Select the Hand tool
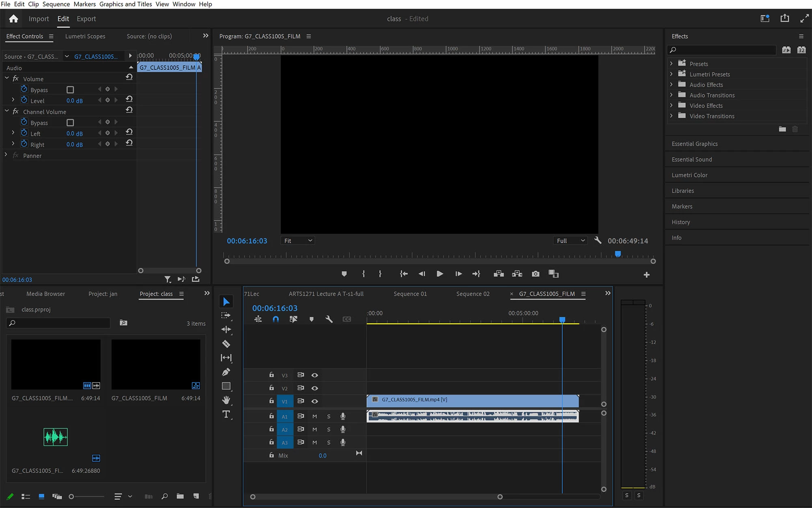812x508 pixels. point(226,400)
